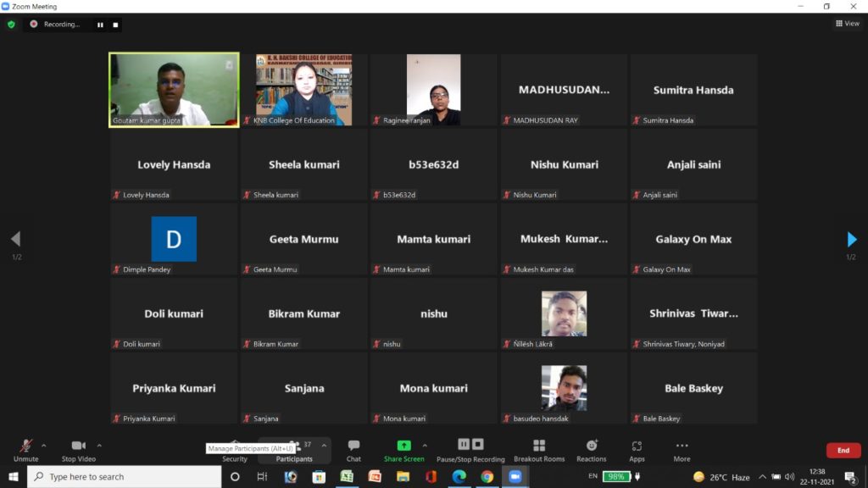The height and width of the screenshot is (488, 868).
Task: Stop recording from top-left indicator
Action: pyautogui.click(x=115, y=25)
